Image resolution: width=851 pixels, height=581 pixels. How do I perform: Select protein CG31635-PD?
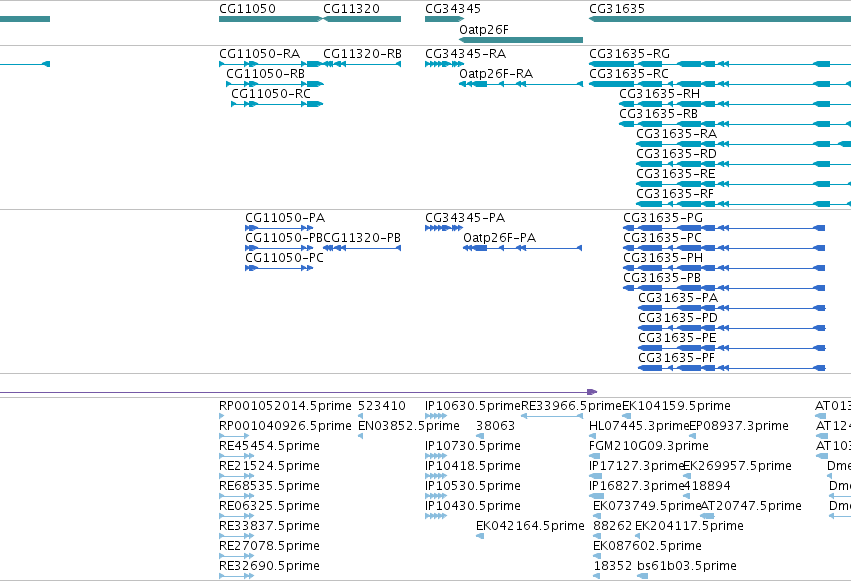(678, 318)
